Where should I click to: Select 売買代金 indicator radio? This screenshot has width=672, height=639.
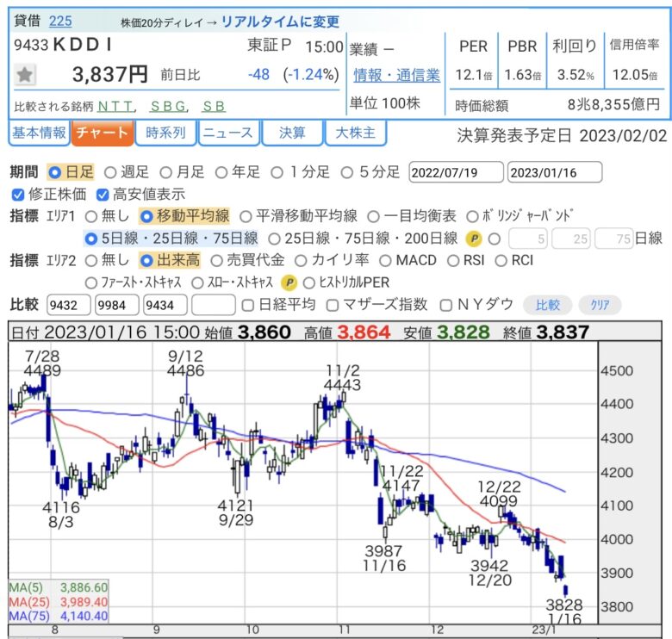(216, 261)
